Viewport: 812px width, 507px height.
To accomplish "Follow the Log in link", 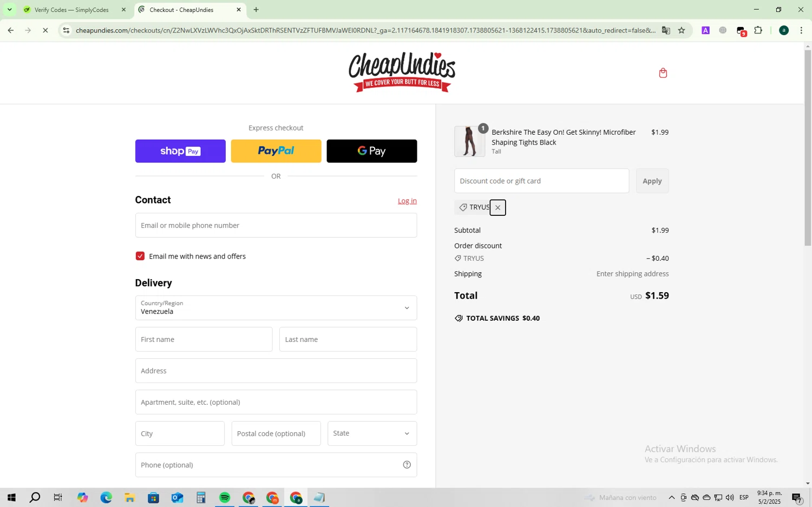I will point(407,201).
